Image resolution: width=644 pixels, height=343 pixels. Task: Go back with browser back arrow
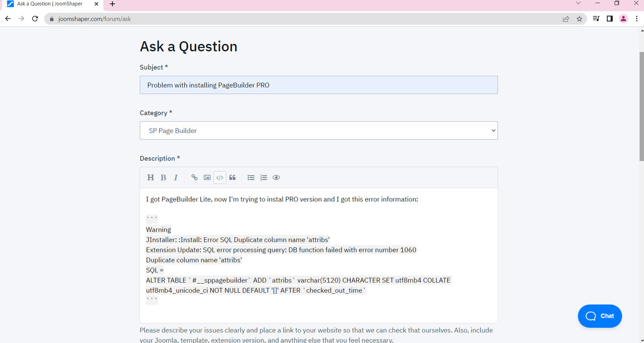(8, 19)
